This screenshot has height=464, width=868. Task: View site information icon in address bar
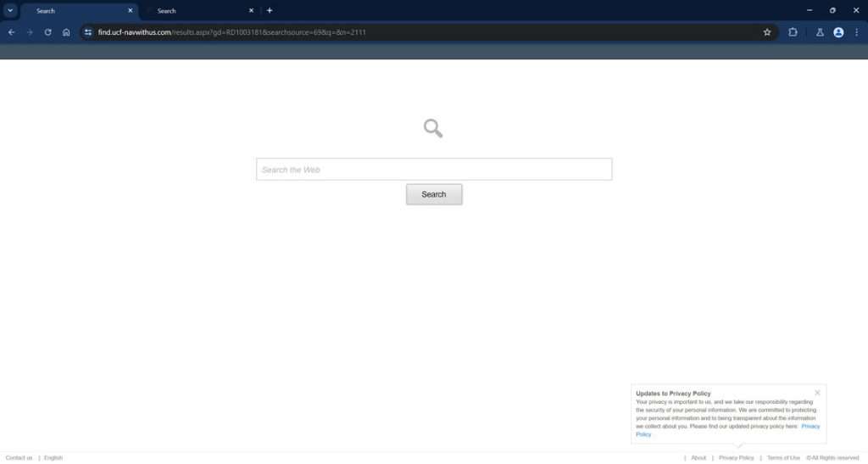coord(87,32)
